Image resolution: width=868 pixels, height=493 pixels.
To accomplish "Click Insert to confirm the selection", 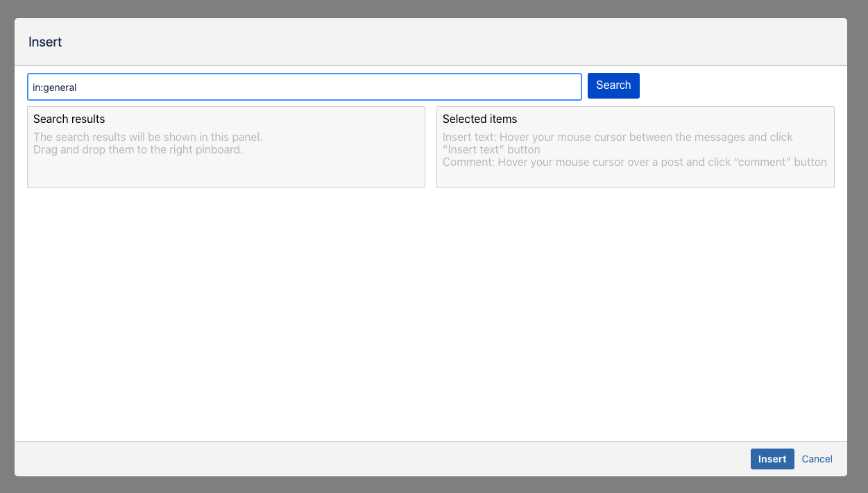I will click(772, 459).
